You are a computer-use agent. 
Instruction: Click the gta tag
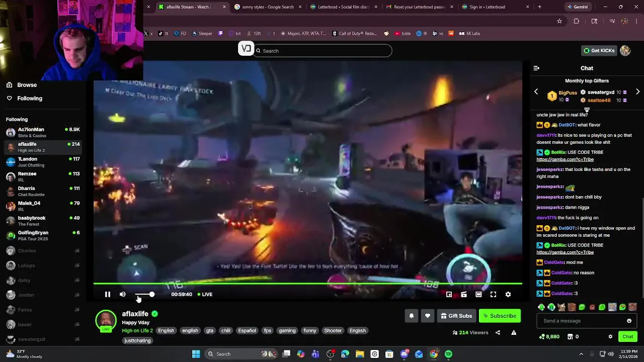point(210,330)
